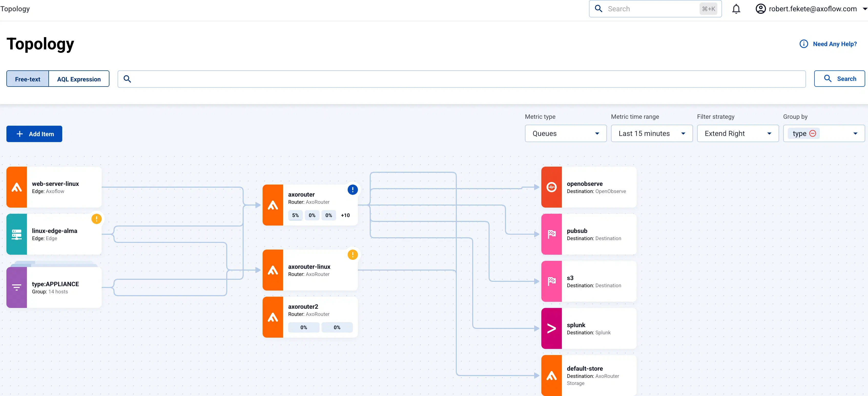Click the splunk destination icon
This screenshot has height=396, width=868.
(x=551, y=328)
